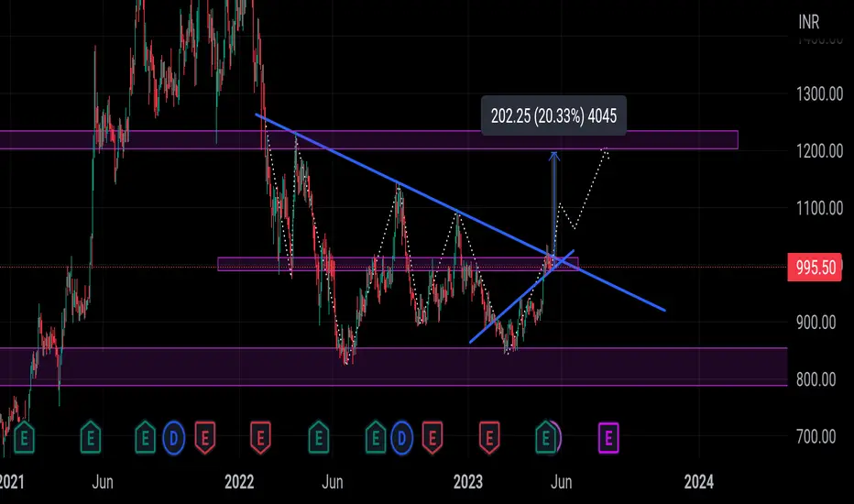This screenshot has height=504, width=854.
Task: Click green earnings E marker above Jun 2021
Action: coord(91,437)
